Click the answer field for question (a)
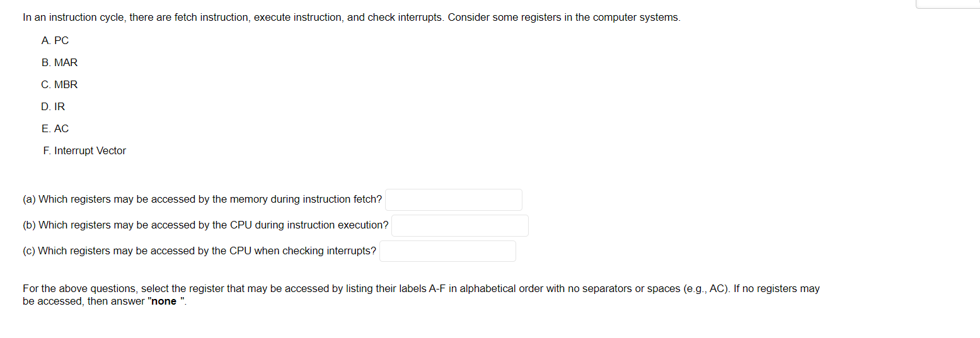 (453, 200)
